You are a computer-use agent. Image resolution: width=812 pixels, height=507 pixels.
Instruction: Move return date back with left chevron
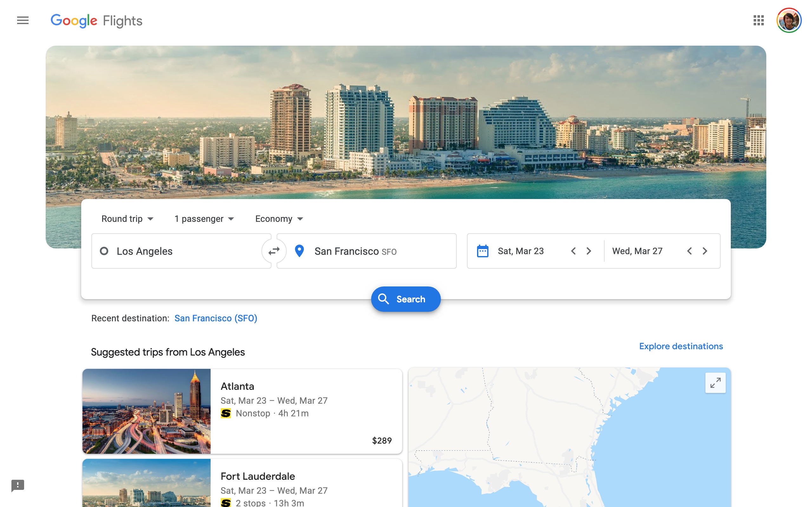[x=690, y=250]
